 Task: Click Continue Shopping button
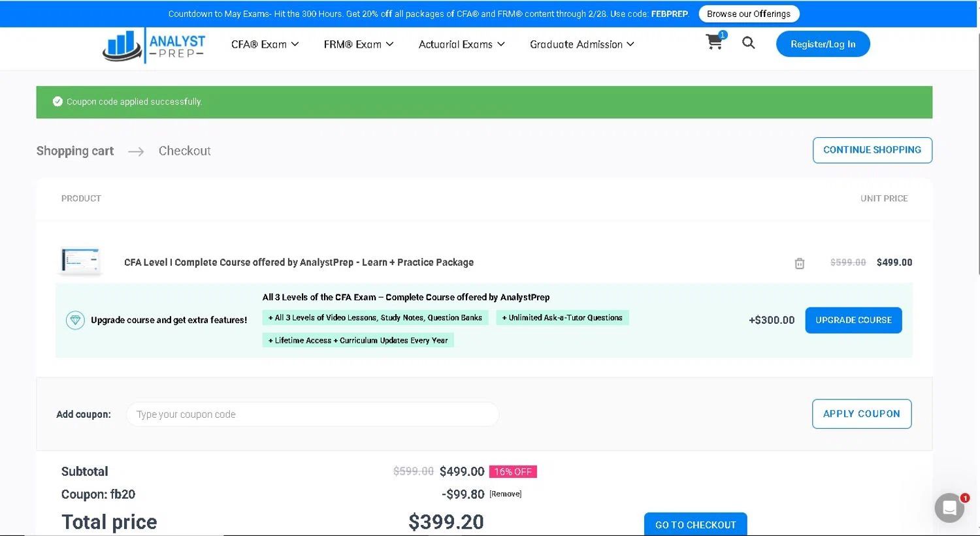pyautogui.click(x=872, y=150)
